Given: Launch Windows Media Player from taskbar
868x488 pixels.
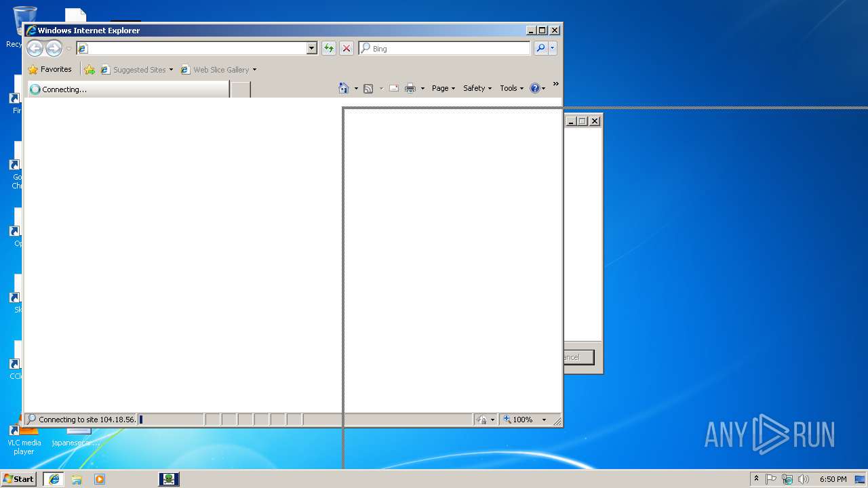Looking at the screenshot, I should pyautogui.click(x=100, y=479).
